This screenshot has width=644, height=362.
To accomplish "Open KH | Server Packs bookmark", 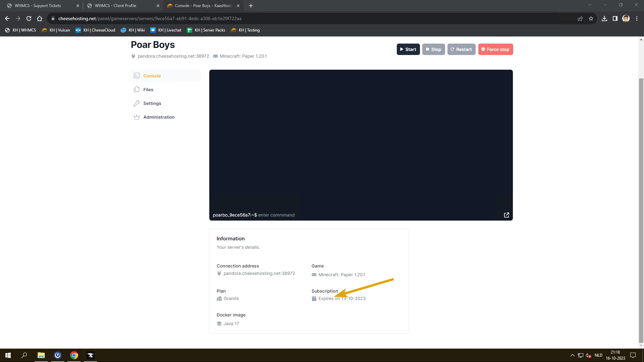I will 206,30.
